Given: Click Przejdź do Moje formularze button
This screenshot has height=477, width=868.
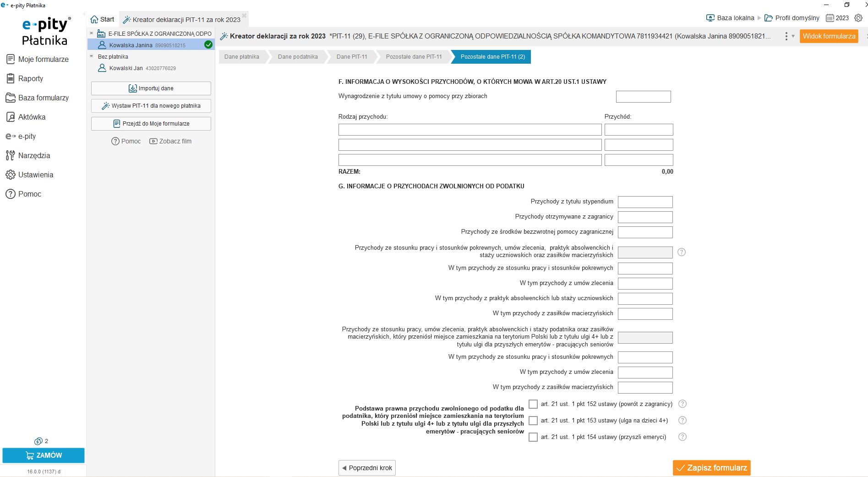Looking at the screenshot, I should click(x=151, y=124).
